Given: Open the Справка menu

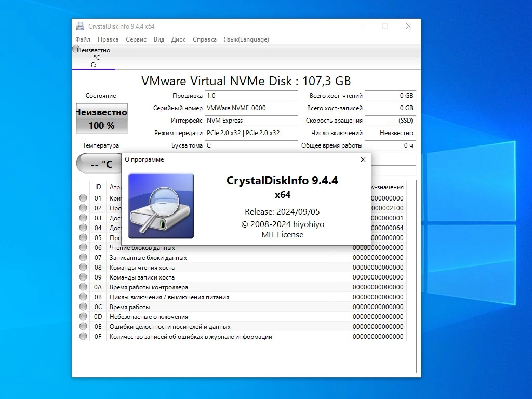Looking at the screenshot, I should pos(205,39).
